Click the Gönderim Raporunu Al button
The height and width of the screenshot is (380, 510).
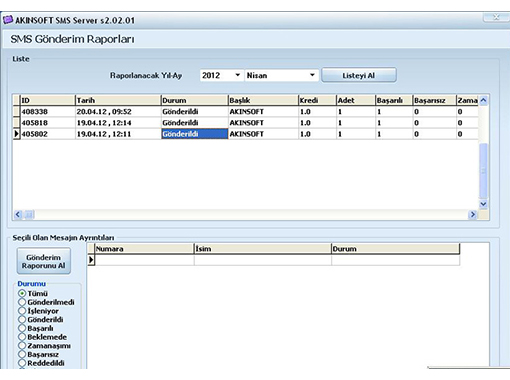click(44, 262)
